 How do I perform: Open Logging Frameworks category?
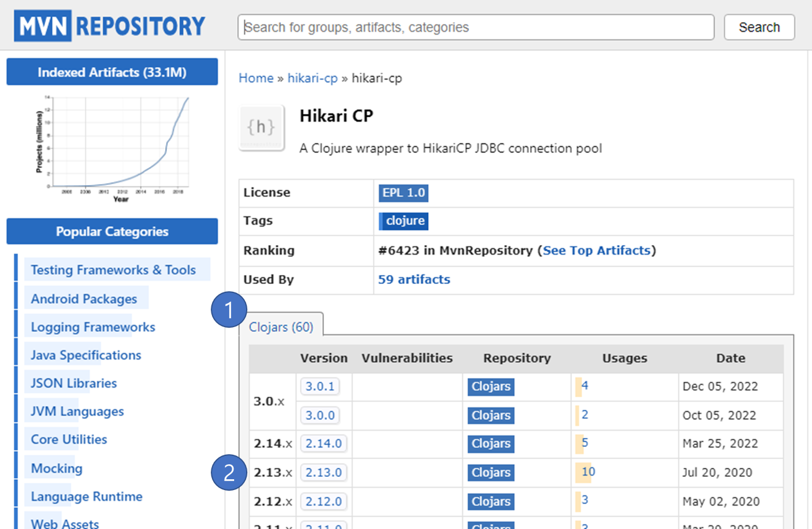click(93, 327)
